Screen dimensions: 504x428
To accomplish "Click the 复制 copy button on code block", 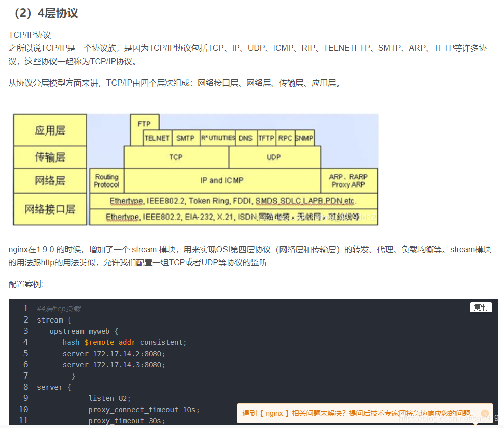I will click(x=481, y=307).
